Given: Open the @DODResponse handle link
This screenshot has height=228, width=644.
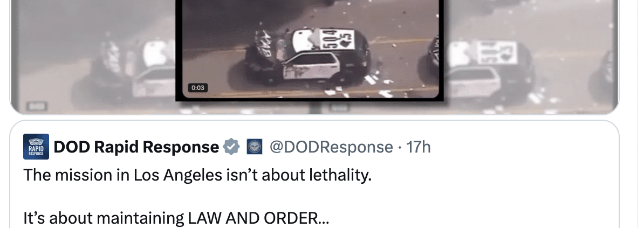Looking at the screenshot, I should point(331,147).
